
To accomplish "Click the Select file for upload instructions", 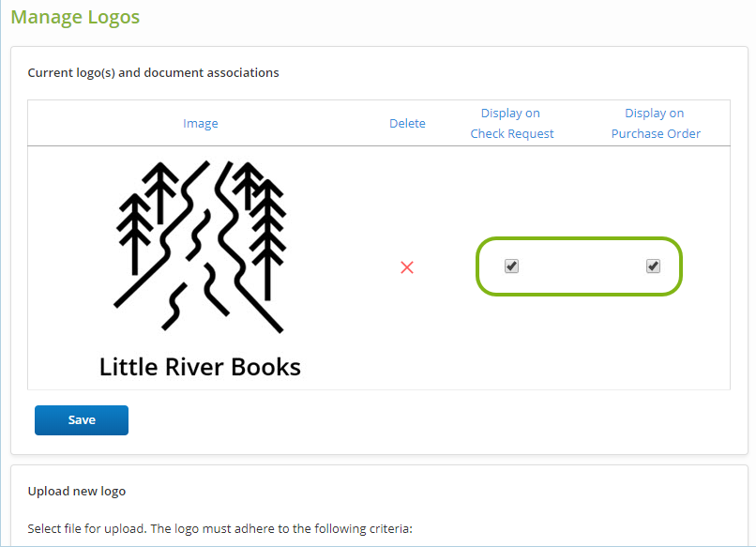I will point(219,527).
